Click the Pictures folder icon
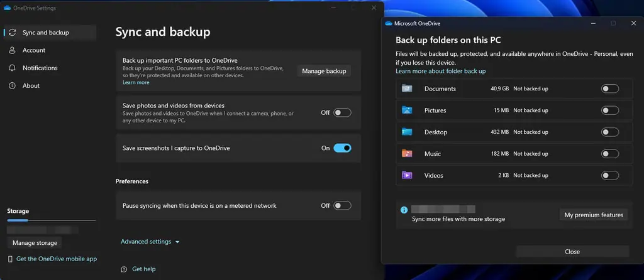The width and height of the screenshot is (644, 280). pos(407,110)
